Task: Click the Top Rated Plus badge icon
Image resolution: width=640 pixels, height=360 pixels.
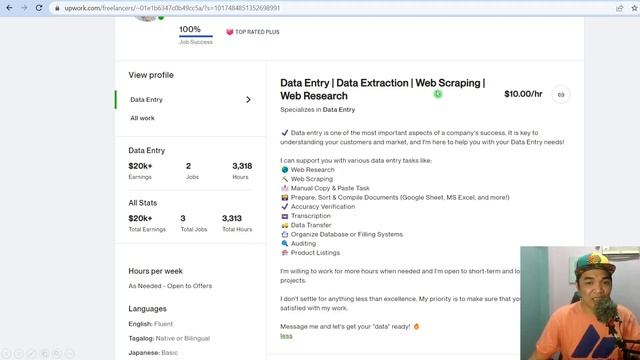Action: [230, 32]
